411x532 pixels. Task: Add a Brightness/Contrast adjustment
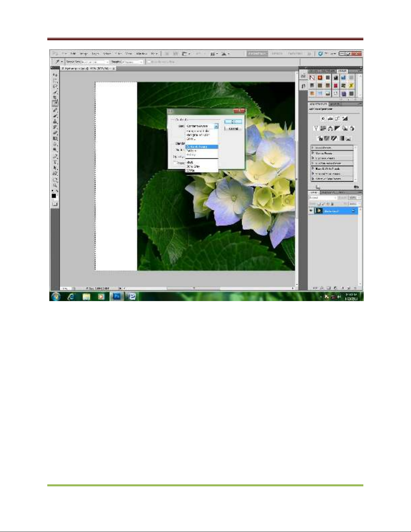323,118
